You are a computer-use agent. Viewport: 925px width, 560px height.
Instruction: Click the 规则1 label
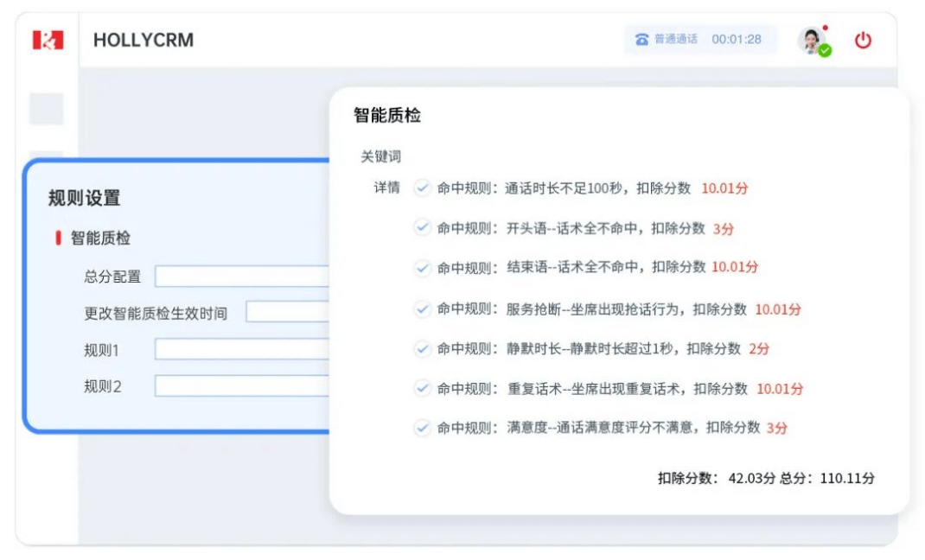point(101,350)
